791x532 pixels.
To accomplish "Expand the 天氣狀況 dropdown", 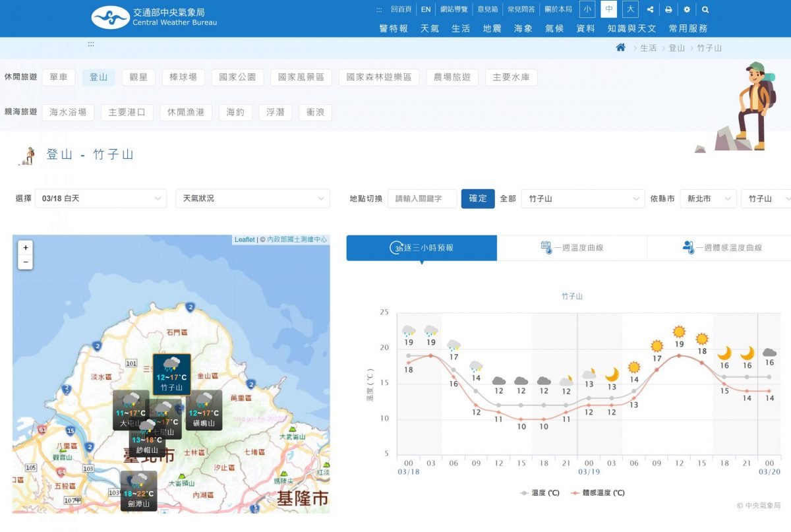I will coord(252,198).
